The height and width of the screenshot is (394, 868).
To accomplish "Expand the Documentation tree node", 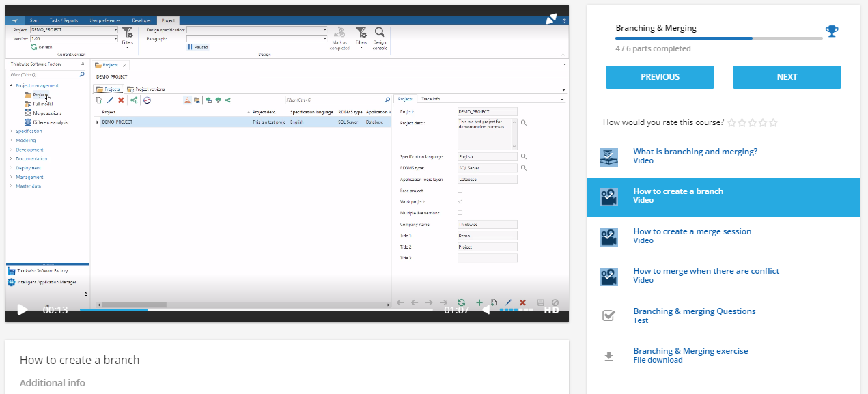I will pos(11,158).
